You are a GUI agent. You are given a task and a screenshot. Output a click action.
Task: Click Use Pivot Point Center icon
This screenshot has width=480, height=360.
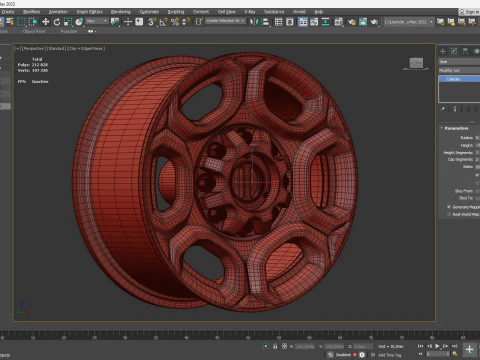pos(115,22)
